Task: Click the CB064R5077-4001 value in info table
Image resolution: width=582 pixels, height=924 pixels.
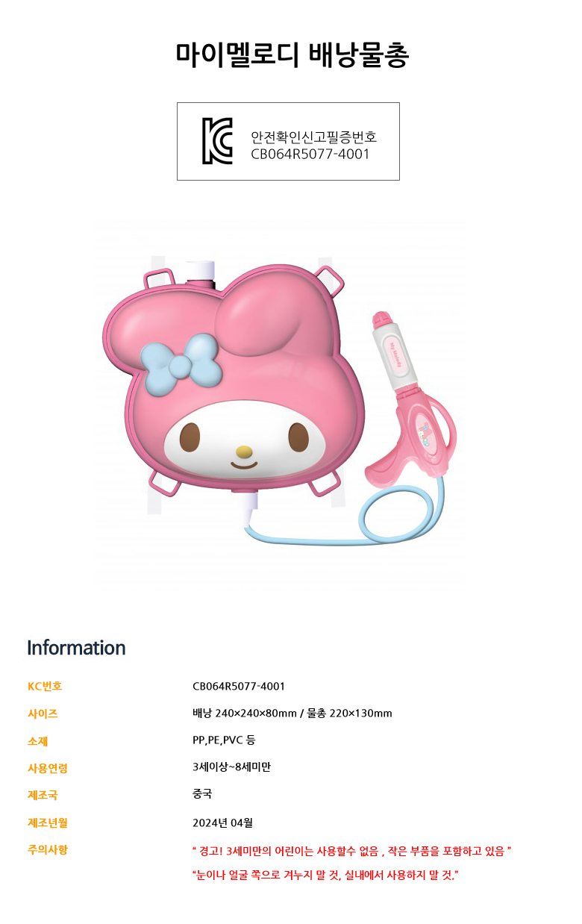Action: coord(239,686)
